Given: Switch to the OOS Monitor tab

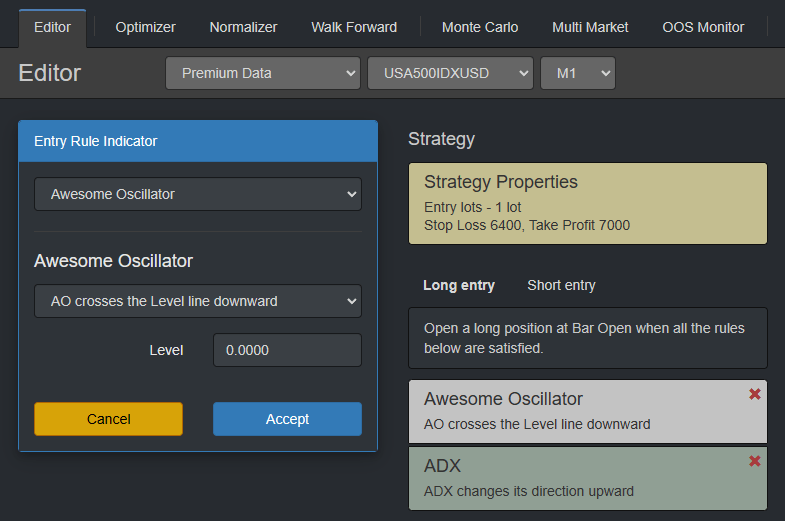Looking at the screenshot, I should click(x=703, y=27).
